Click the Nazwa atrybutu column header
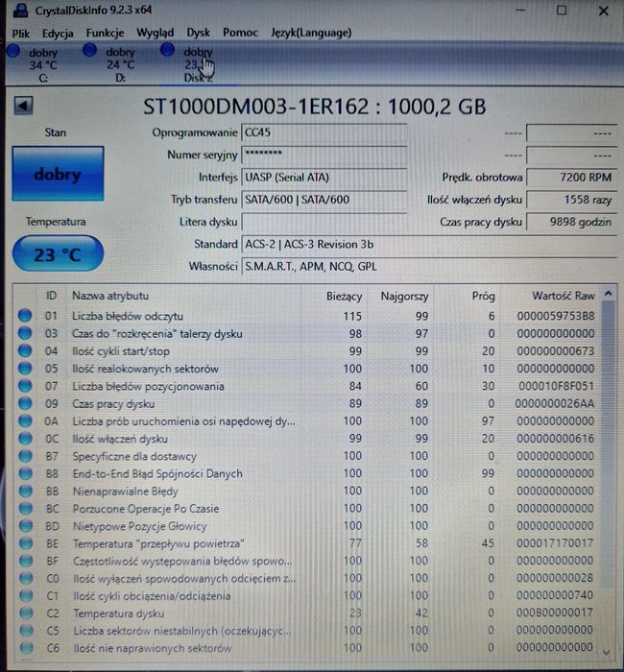 pyautogui.click(x=183, y=296)
